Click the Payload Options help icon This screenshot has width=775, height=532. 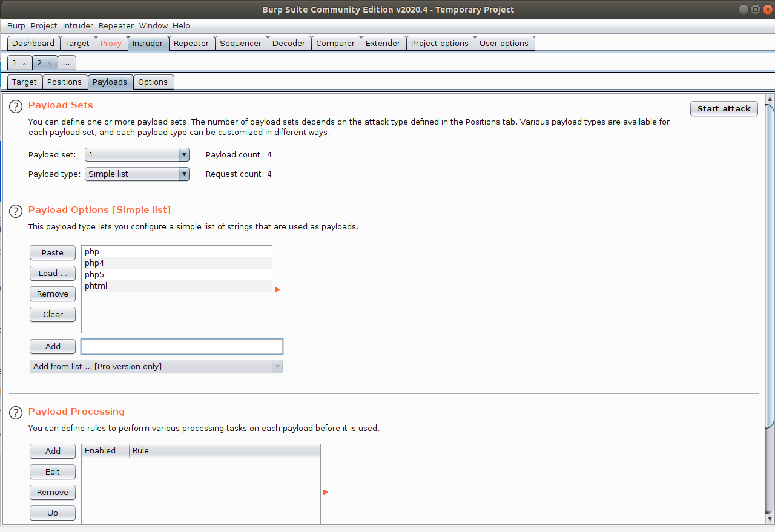(x=16, y=211)
